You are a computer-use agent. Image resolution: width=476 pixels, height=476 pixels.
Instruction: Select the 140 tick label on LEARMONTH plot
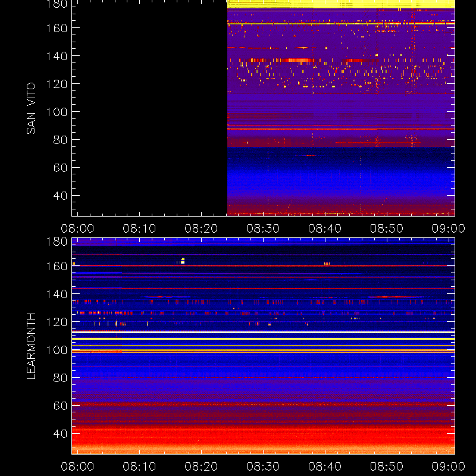coord(57,294)
